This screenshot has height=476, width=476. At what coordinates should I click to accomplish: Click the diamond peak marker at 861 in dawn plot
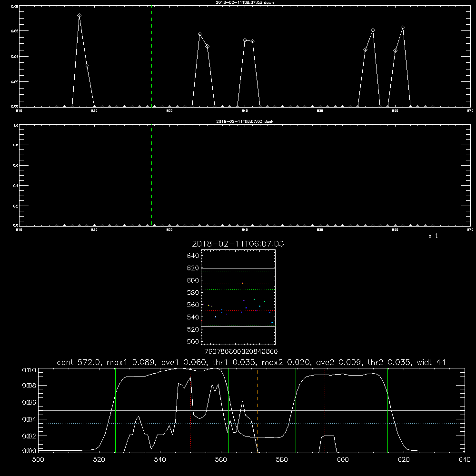pos(403,28)
